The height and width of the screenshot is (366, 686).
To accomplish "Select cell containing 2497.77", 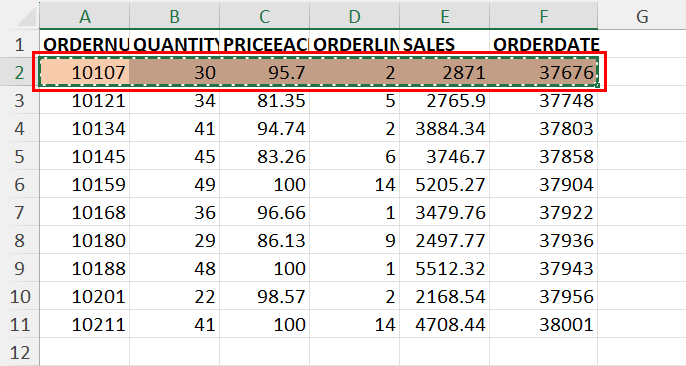I will click(x=444, y=240).
